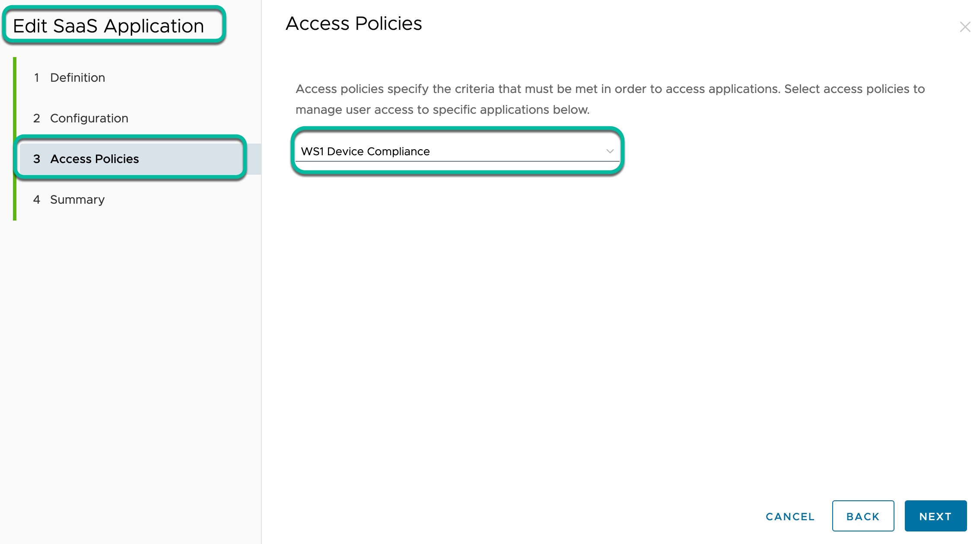The height and width of the screenshot is (544, 980).
Task: Open the Configuration step
Action: click(89, 118)
